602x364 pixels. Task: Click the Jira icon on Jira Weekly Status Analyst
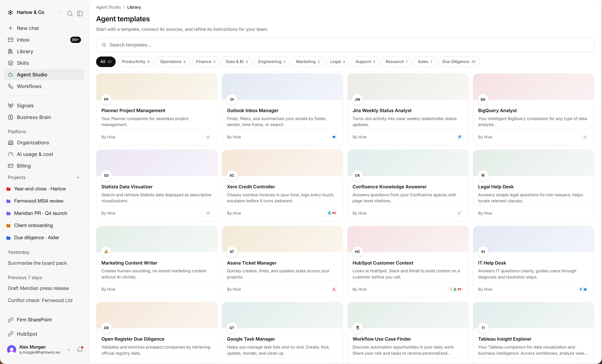pyautogui.click(x=459, y=137)
